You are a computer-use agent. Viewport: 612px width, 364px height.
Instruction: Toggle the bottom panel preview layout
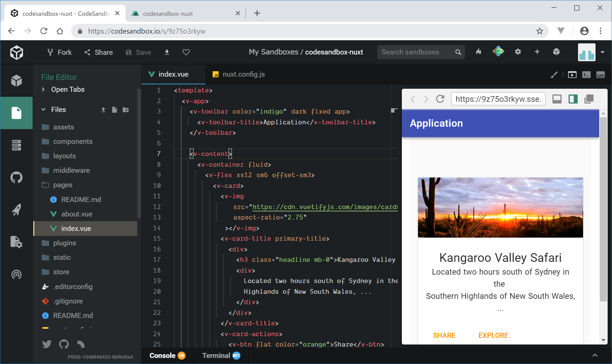tap(557, 99)
